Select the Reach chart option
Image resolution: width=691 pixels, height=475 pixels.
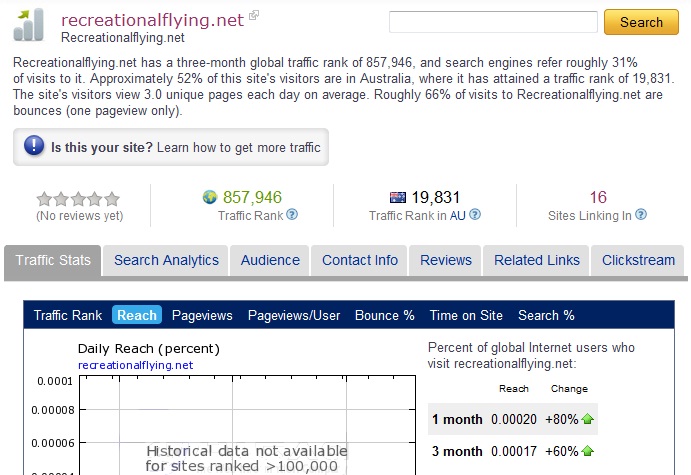click(x=137, y=315)
